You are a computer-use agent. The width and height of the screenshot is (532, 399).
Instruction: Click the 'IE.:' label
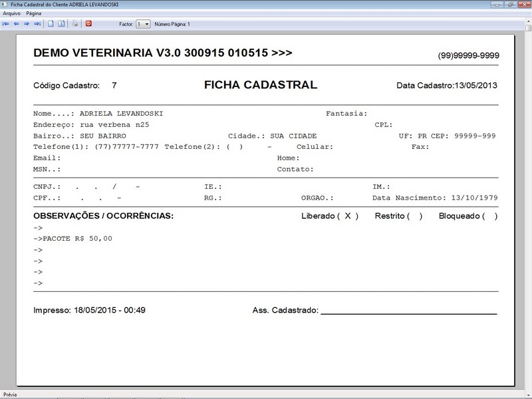[x=213, y=187]
